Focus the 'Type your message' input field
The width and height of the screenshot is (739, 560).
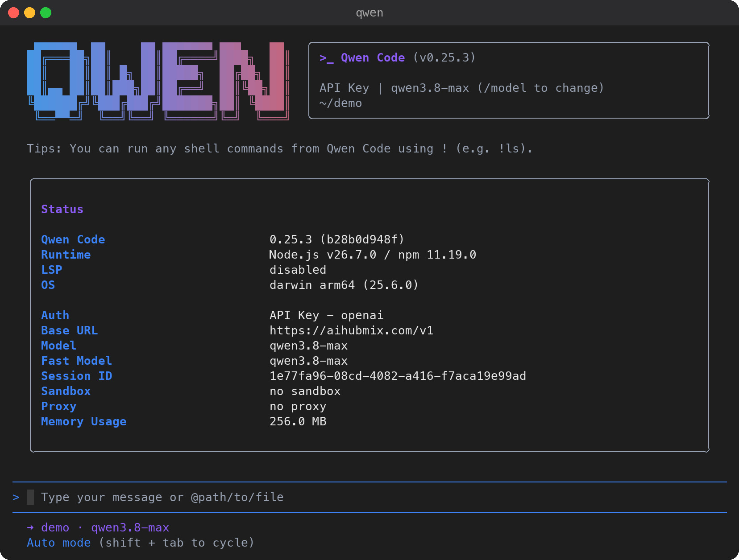click(369, 497)
